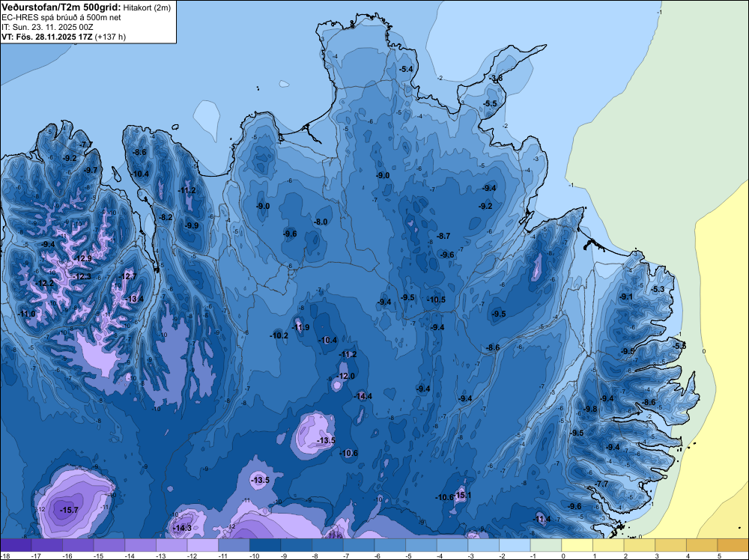Select the -11.4 temperature label

coord(542,520)
